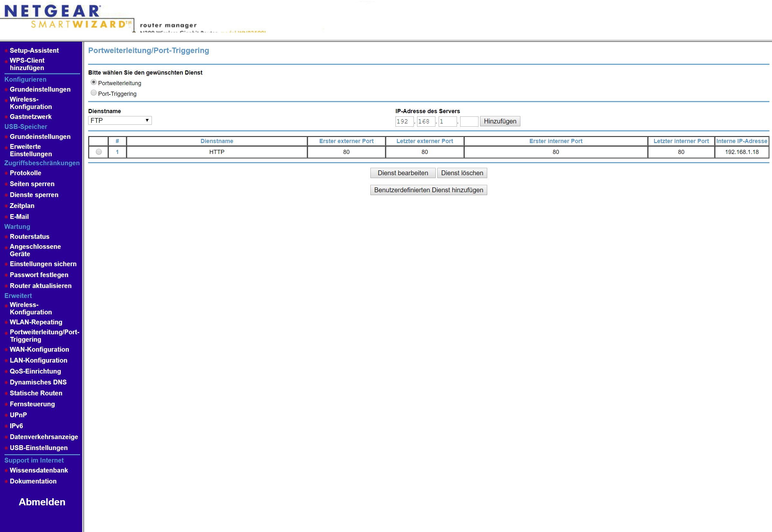Click the last IP-Adresse octet field
Screen dimensions: 772x532
pyautogui.click(x=469, y=121)
